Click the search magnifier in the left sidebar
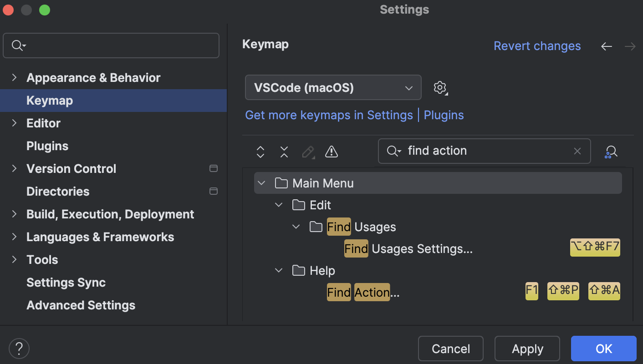643x364 pixels. click(17, 45)
